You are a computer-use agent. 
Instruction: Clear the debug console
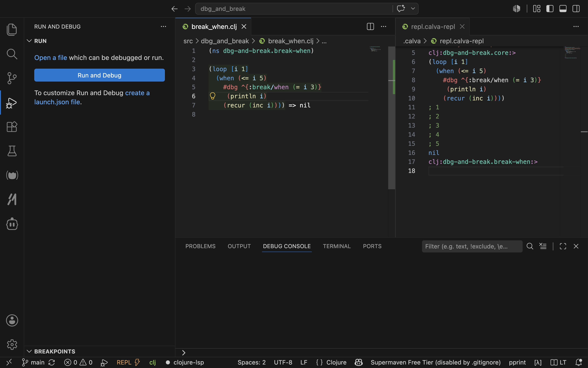[543, 246]
